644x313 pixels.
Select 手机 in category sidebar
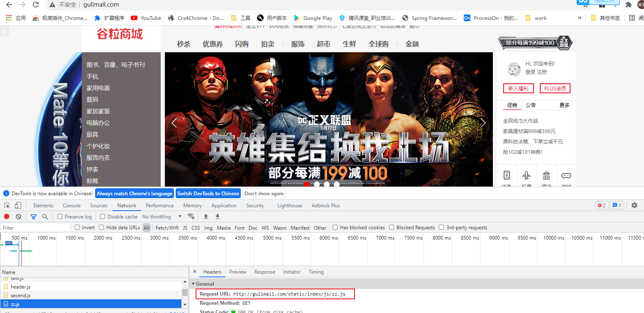click(x=93, y=76)
